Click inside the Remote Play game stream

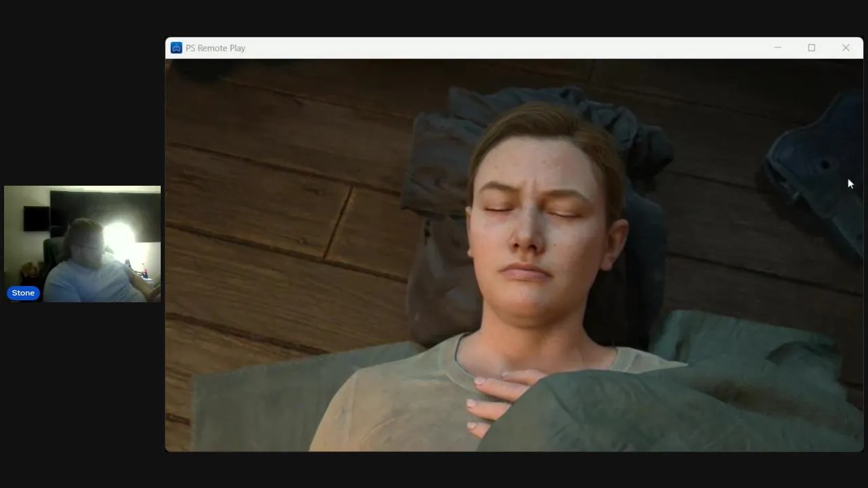514,255
